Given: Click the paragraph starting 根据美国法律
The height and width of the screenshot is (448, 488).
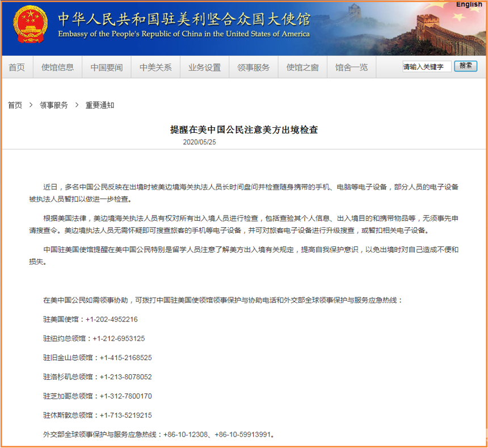Looking at the screenshot, I should point(243,224).
